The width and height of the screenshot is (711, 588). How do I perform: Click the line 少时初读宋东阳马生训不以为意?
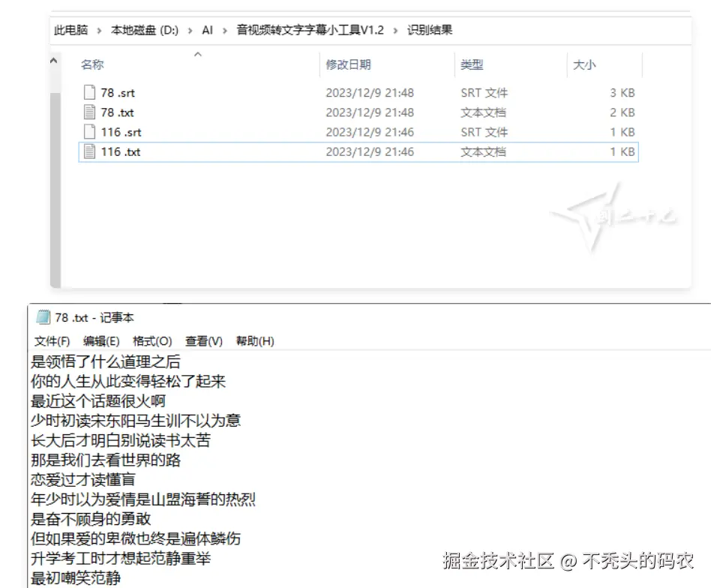click(x=136, y=421)
